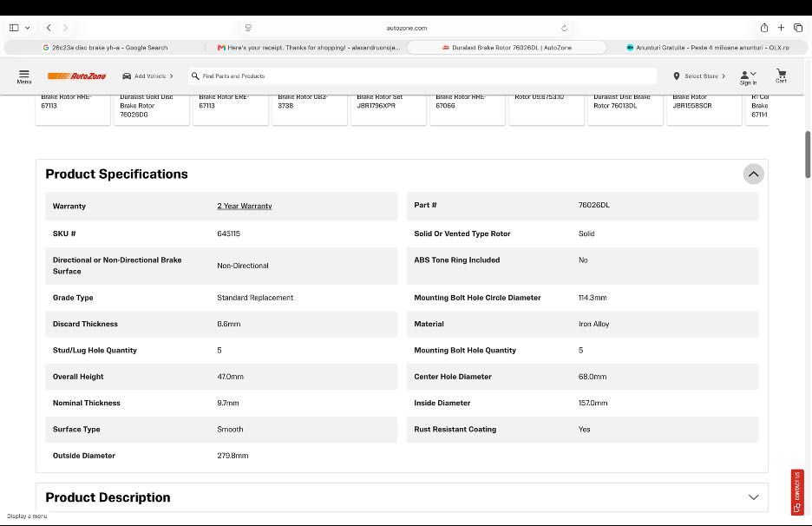Reload the autozone.com page

point(564,28)
